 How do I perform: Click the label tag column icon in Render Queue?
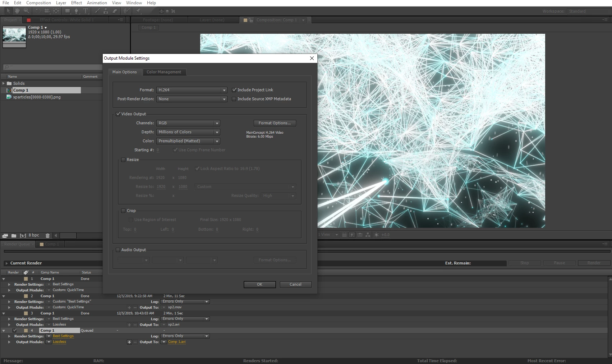coord(26,272)
